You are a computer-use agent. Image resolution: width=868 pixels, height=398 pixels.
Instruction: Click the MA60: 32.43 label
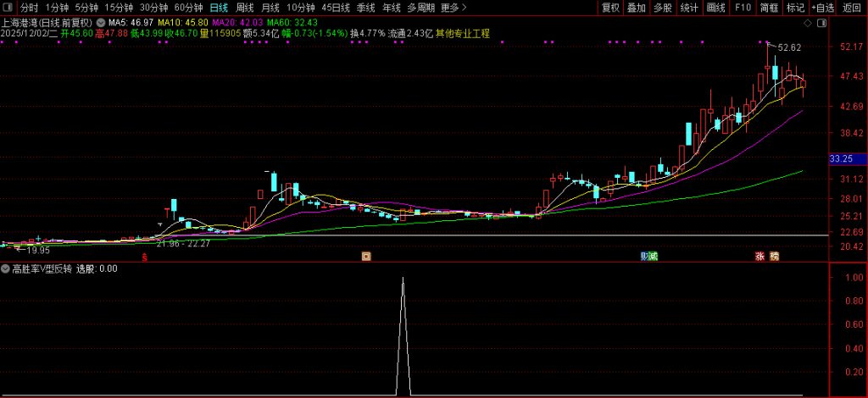click(292, 23)
